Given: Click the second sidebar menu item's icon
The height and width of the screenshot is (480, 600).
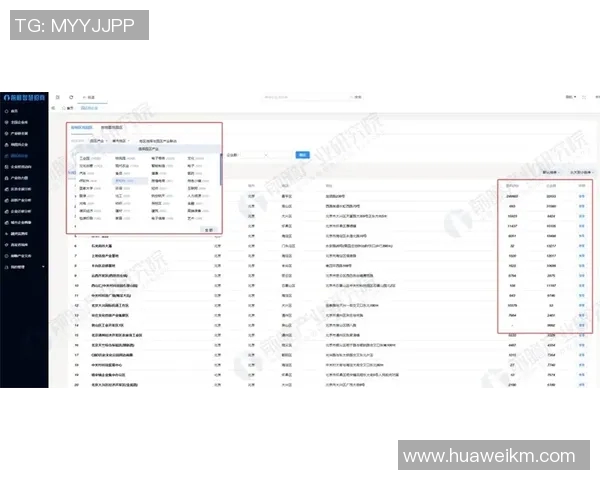Looking at the screenshot, I should pos(6,123).
